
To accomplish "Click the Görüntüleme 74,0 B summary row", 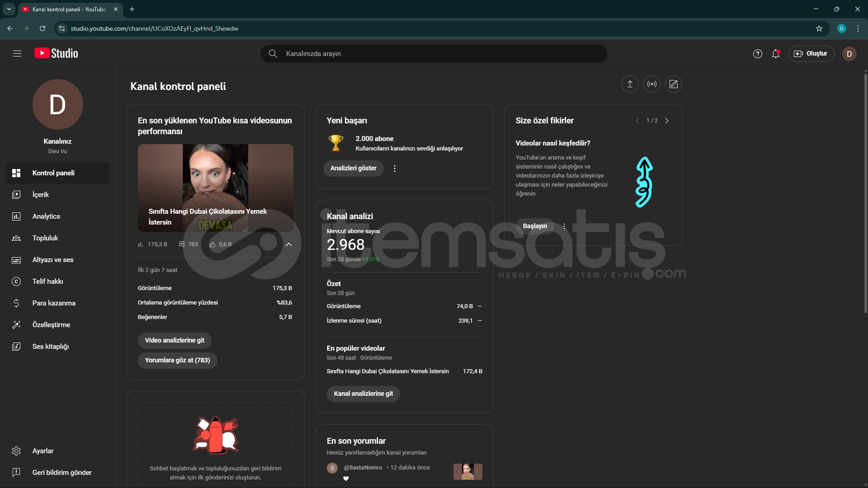I will pyautogui.click(x=404, y=306).
